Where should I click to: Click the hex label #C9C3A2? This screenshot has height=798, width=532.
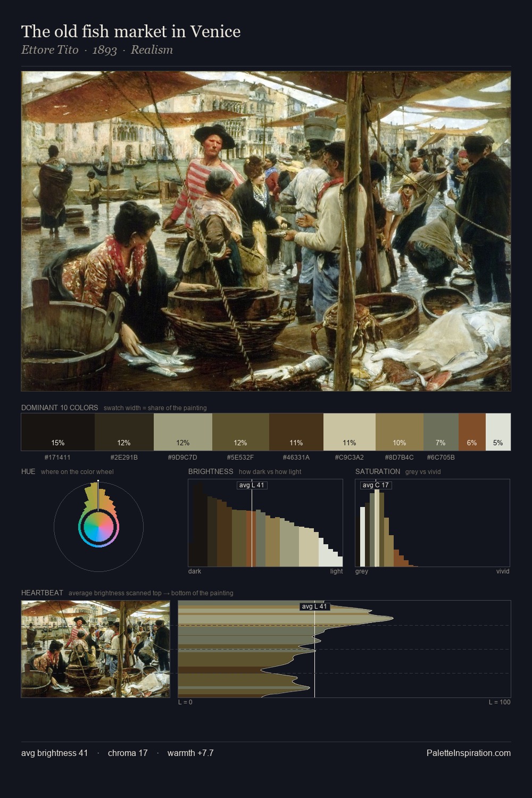(x=350, y=458)
